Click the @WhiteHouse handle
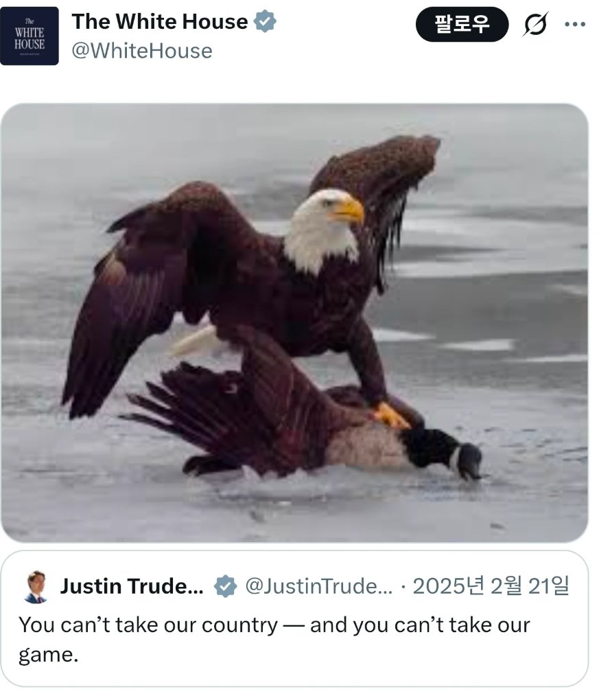599x700 pixels. [142, 51]
